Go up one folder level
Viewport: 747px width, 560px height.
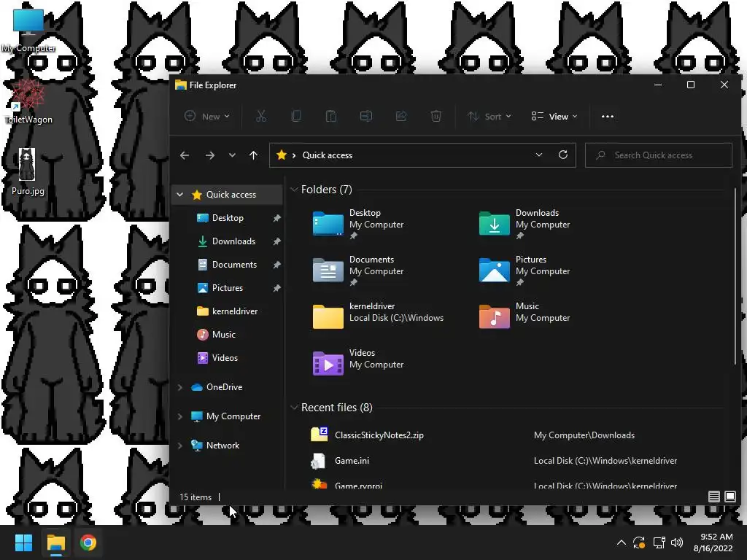click(x=253, y=155)
